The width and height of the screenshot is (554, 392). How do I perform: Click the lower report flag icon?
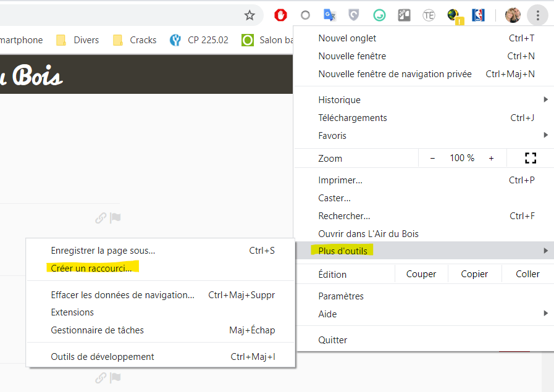(115, 378)
